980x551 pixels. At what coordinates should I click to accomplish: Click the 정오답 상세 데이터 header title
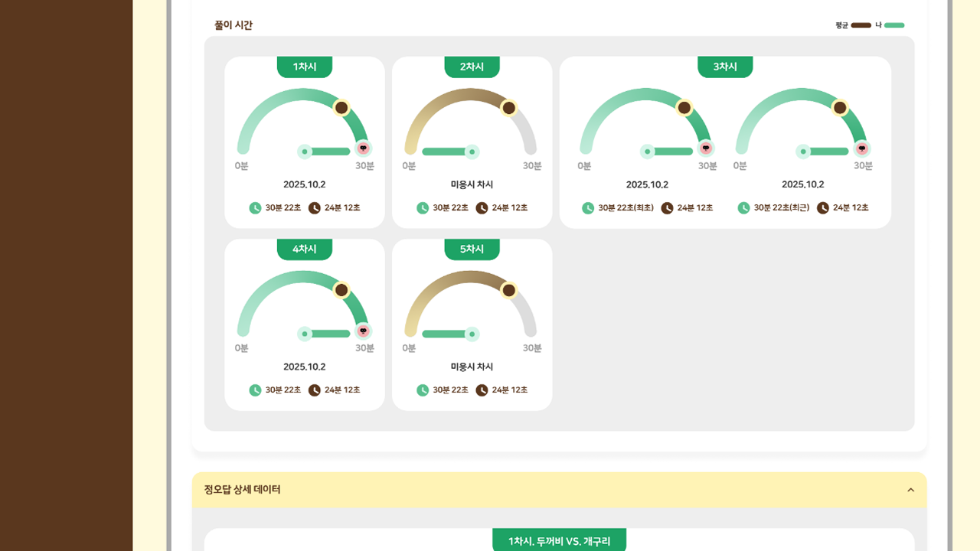pyautogui.click(x=242, y=490)
